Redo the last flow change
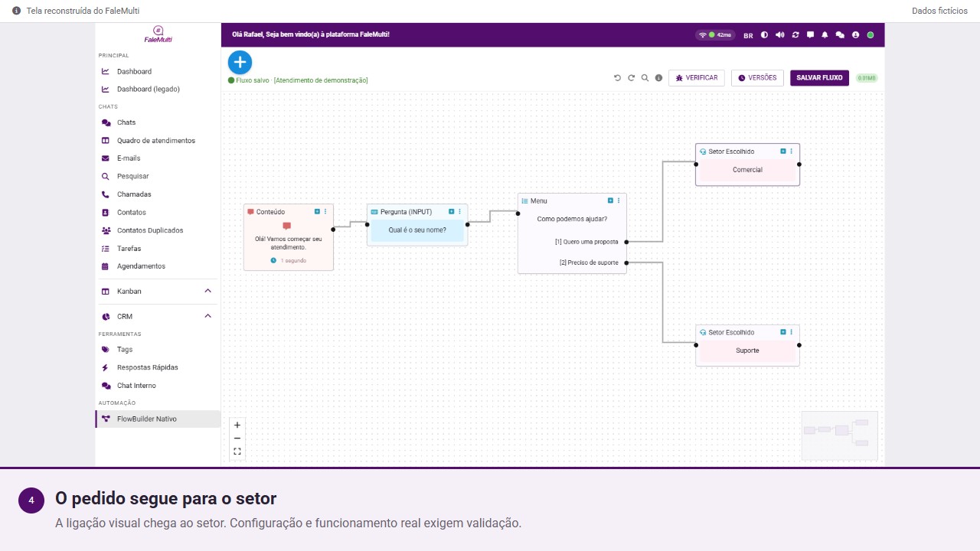The width and height of the screenshot is (980, 551). (632, 78)
